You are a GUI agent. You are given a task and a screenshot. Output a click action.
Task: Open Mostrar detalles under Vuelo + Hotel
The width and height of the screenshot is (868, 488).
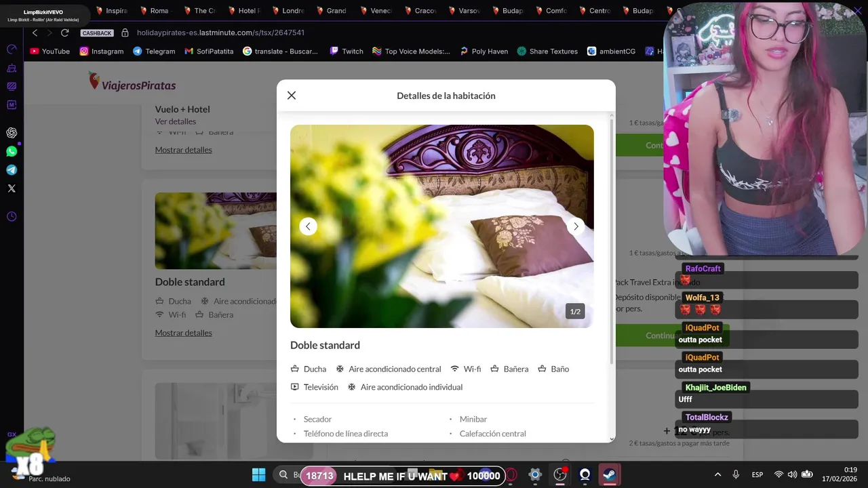(183, 150)
